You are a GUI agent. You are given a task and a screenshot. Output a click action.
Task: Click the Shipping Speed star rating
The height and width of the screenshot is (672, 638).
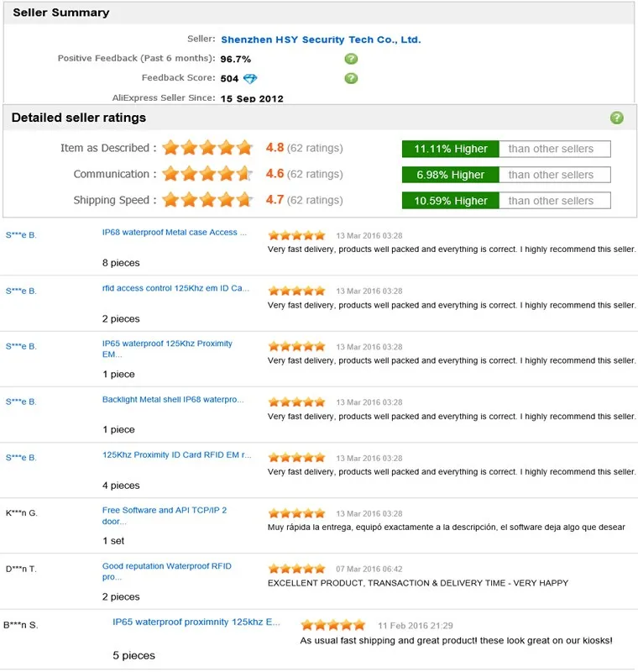pos(207,200)
